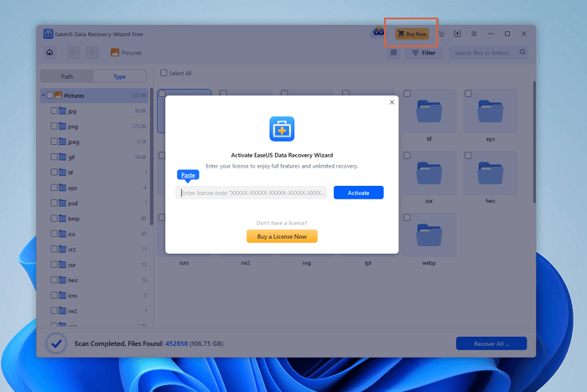
Task: Check the tif folder thumbnail checkbox
Action: coord(407,94)
